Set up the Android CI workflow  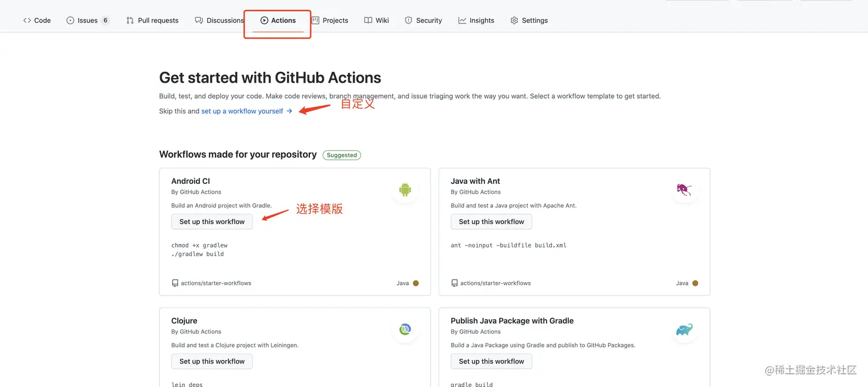(212, 222)
